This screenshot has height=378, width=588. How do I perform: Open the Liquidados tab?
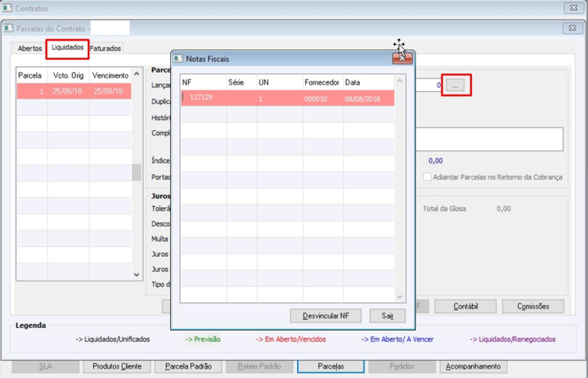tap(67, 48)
